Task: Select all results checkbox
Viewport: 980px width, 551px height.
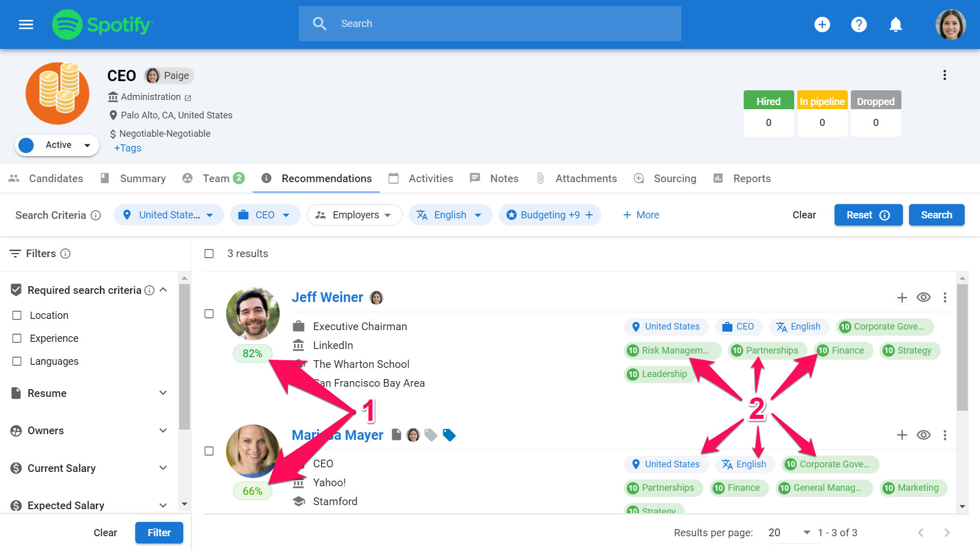Action: [x=209, y=254]
